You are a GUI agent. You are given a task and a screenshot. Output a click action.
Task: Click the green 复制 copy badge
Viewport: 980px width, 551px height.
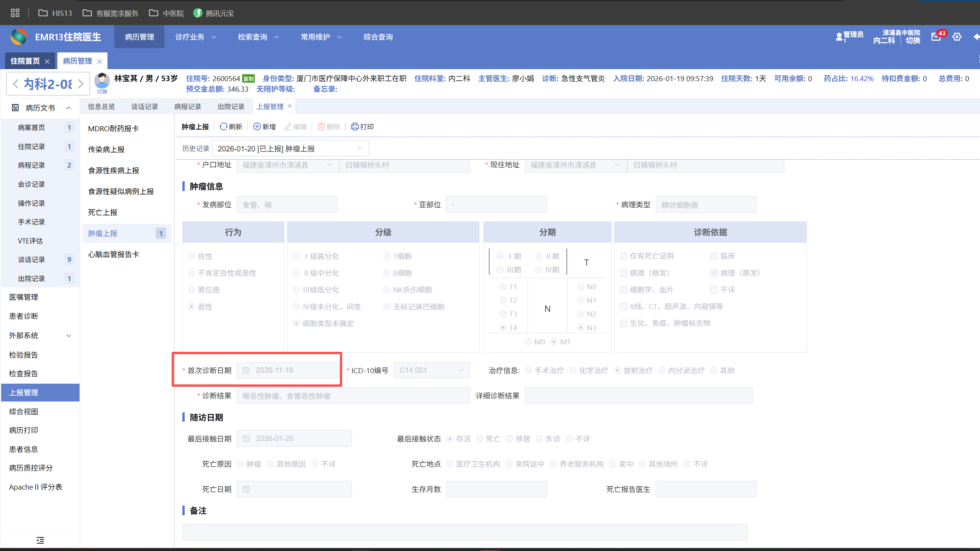coord(248,79)
